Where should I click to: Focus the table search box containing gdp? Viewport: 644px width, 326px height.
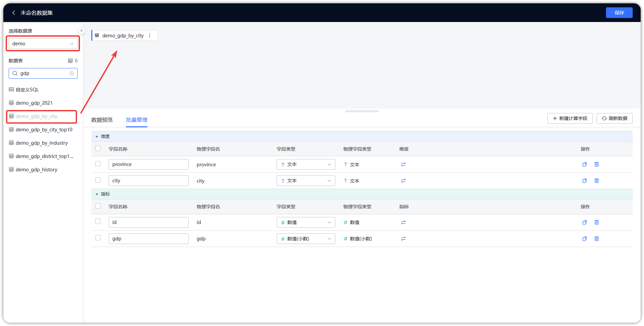click(43, 73)
